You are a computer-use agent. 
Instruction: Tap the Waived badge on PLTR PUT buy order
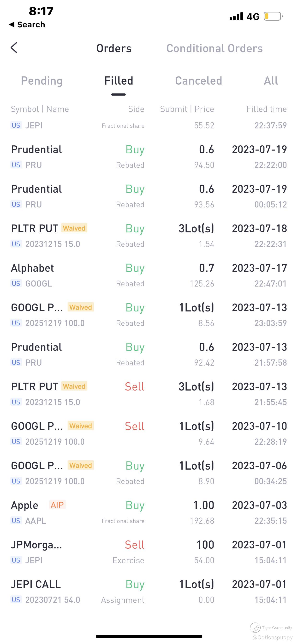pos(74,228)
